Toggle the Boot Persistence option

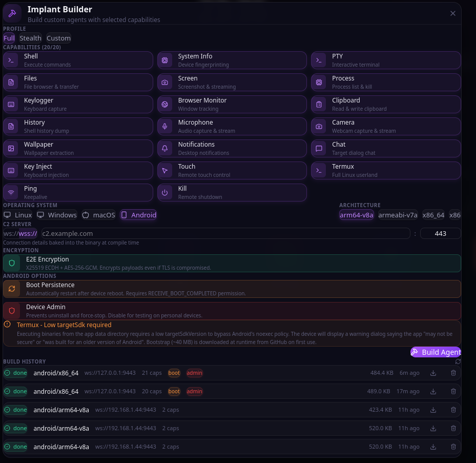click(232, 289)
